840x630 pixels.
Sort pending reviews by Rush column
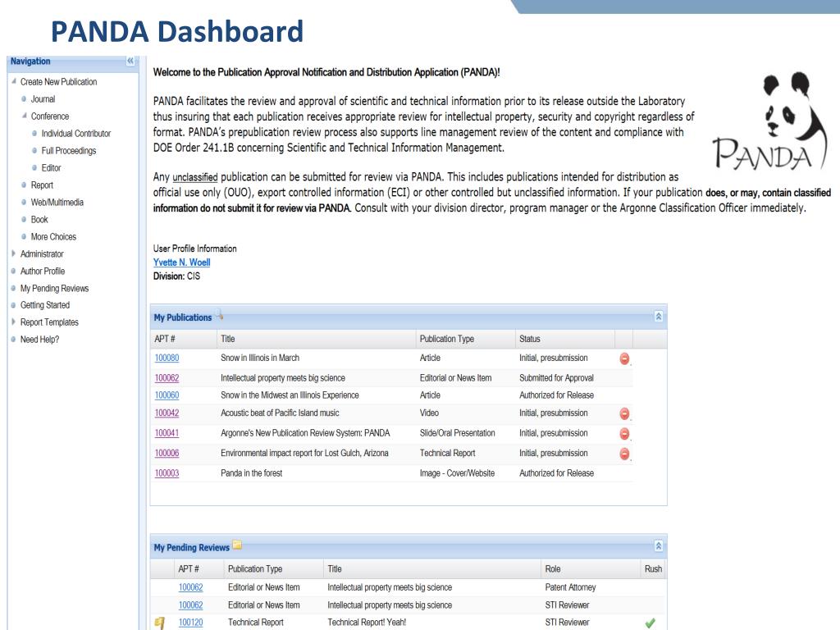tap(653, 569)
